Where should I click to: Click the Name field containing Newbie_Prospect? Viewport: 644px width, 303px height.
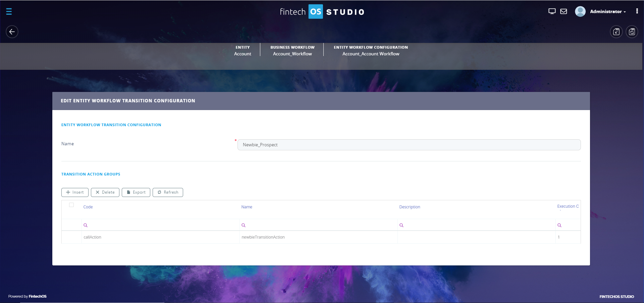pos(409,145)
